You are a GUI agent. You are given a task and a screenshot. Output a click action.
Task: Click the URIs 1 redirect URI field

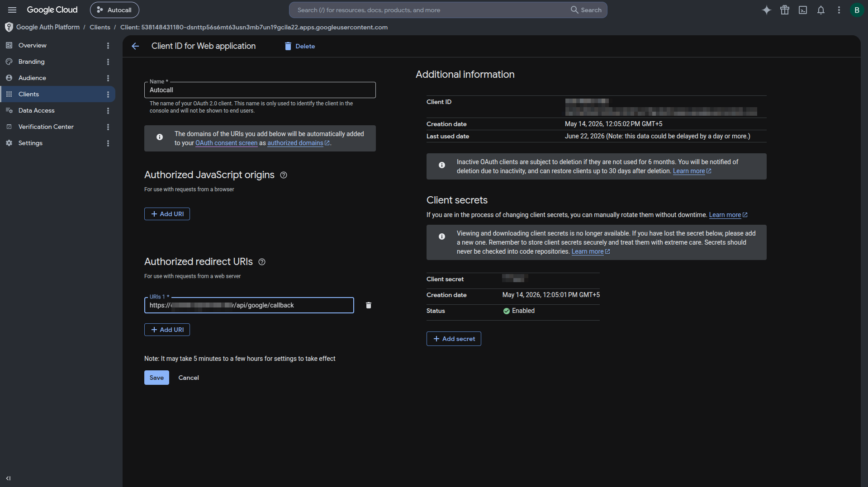pyautogui.click(x=249, y=305)
